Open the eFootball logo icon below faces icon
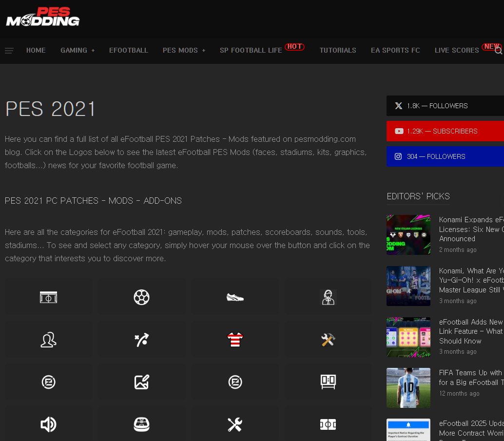 (x=48, y=382)
